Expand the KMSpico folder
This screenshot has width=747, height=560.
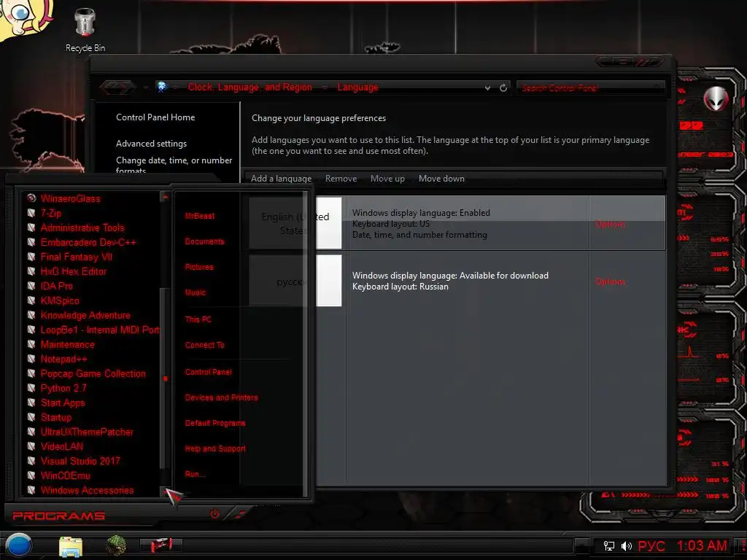click(60, 300)
